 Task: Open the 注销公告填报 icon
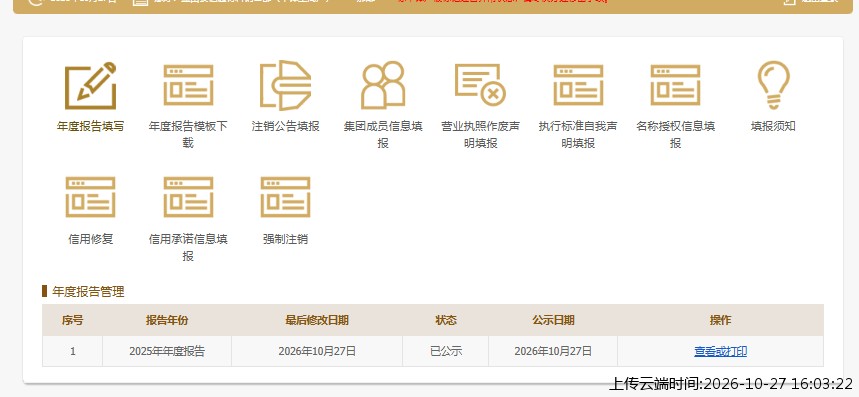pyautogui.click(x=285, y=85)
